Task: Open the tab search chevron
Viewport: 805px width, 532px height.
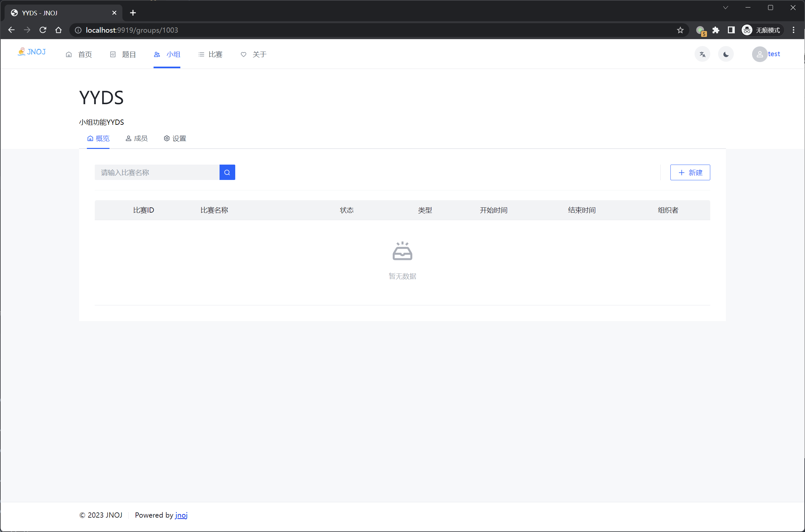Action: coord(726,8)
